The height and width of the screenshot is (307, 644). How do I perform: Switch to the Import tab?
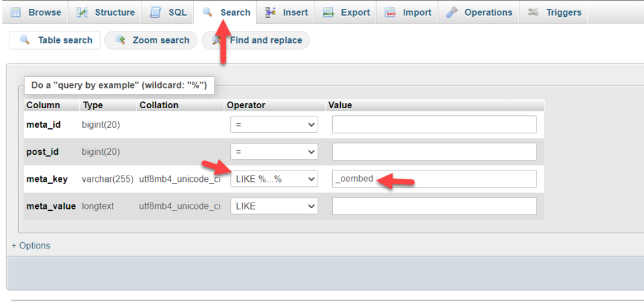[x=407, y=13]
